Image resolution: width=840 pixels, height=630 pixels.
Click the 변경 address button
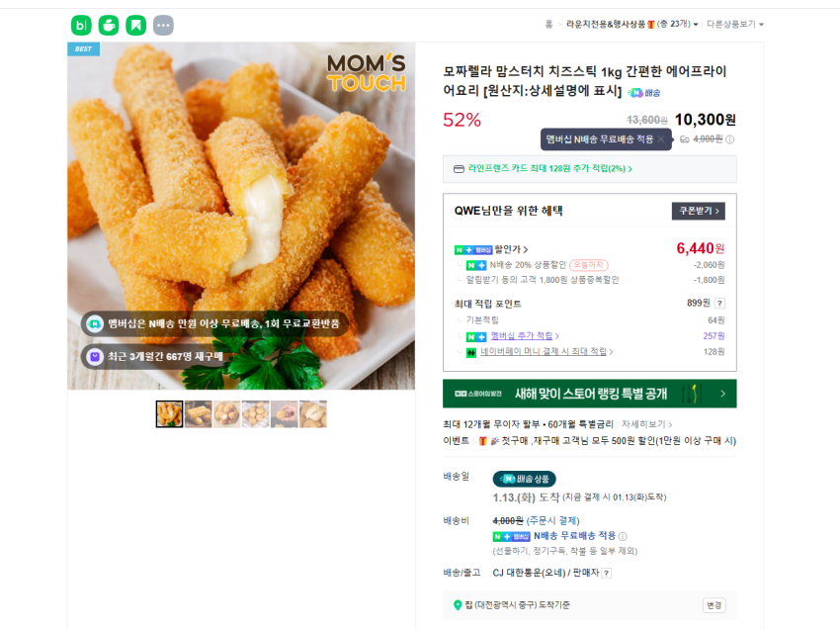pos(714,605)
